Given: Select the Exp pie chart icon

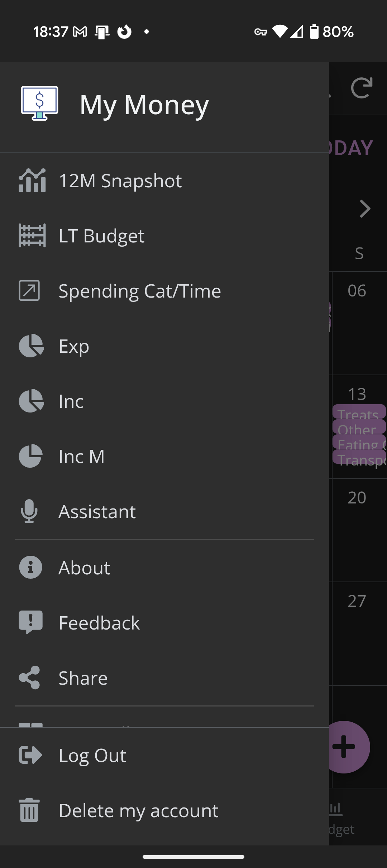Looking at the screenshot, I should [31, 346].
